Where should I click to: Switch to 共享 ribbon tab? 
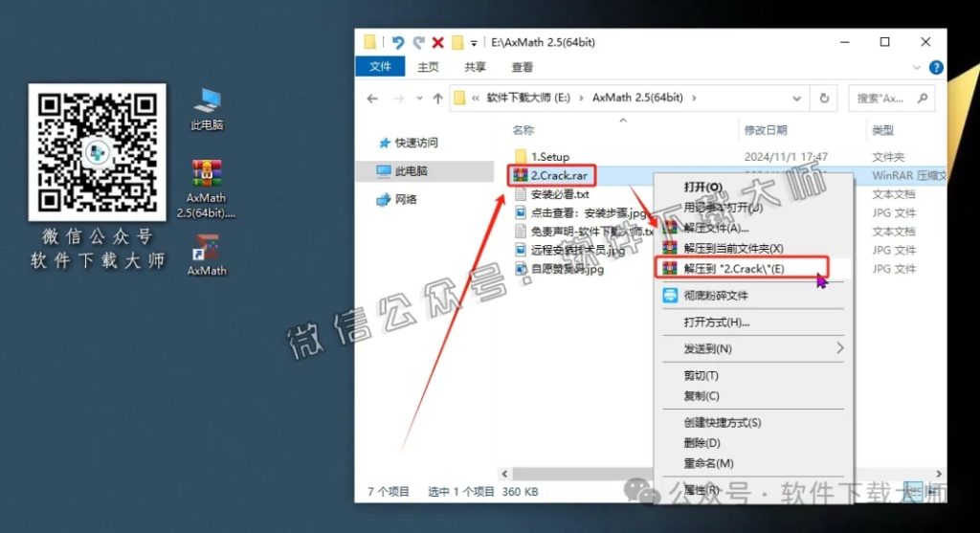pos(475,67)
